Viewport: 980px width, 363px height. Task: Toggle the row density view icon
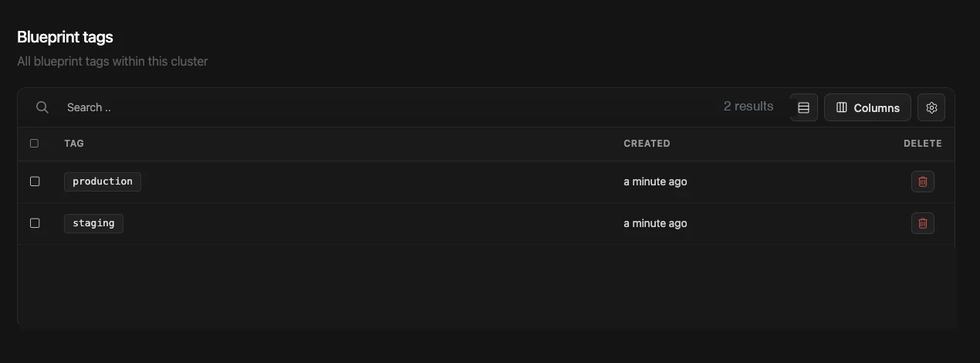pos(803,107)
